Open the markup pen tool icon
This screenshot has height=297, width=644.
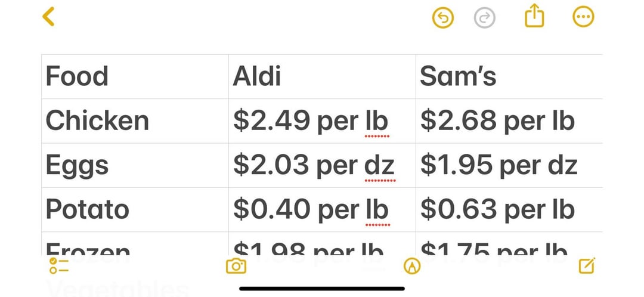point(412,266)
